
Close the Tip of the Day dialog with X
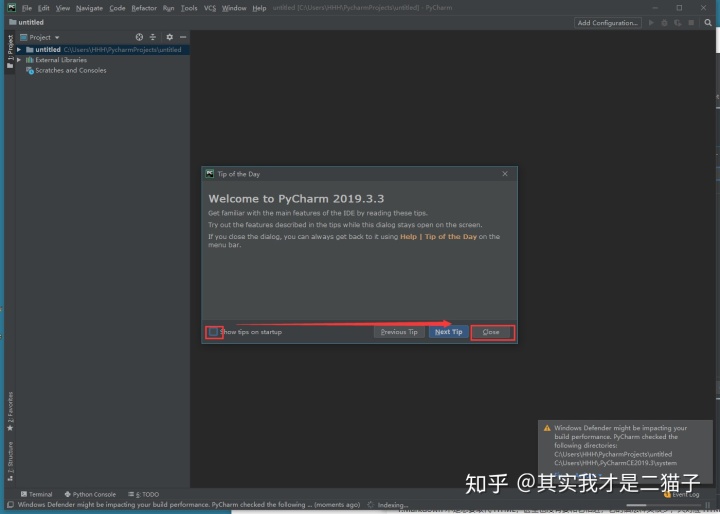(505, 174)
